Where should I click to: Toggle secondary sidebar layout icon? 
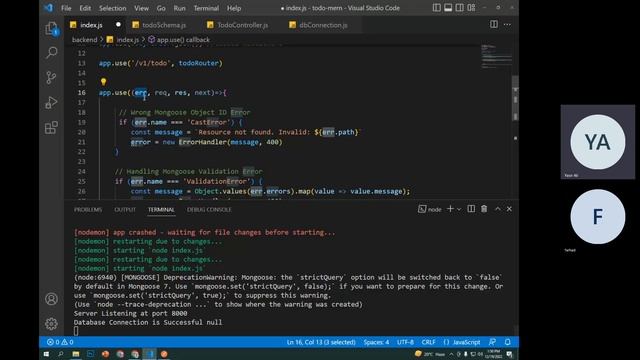[x=460, y=8]
